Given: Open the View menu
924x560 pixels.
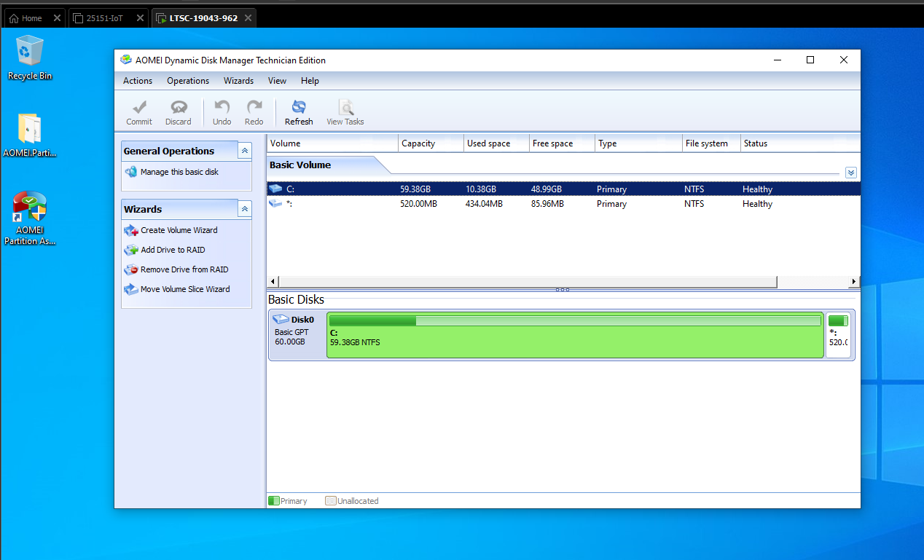Looking at the screenshot, I should tap(277, 81).
